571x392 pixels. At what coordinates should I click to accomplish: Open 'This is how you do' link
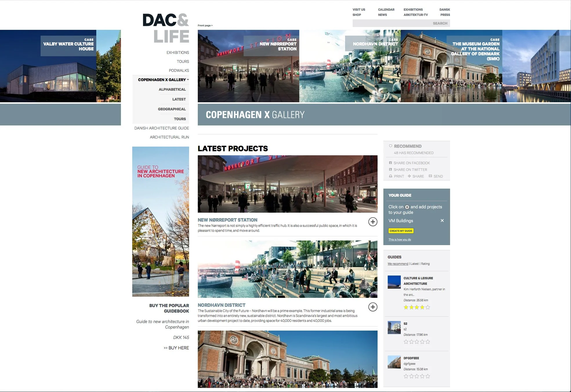400,240
